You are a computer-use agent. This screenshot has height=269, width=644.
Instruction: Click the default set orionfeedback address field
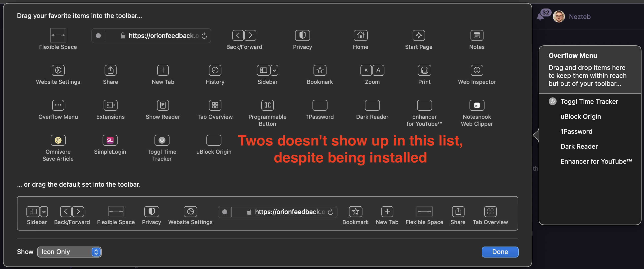click(278, 212)
